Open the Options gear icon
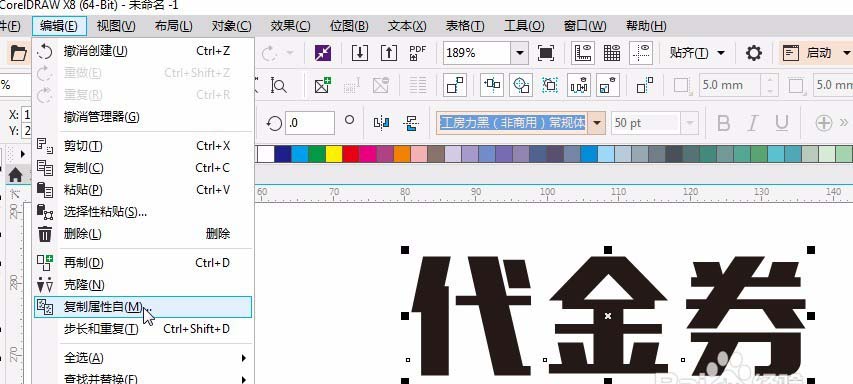This screenshot has height=384, width=853. pos(753,53)
